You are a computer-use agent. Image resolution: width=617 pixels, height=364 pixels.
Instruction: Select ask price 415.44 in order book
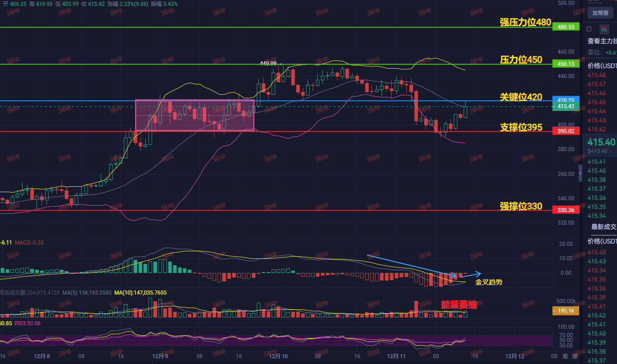[597, 111]
